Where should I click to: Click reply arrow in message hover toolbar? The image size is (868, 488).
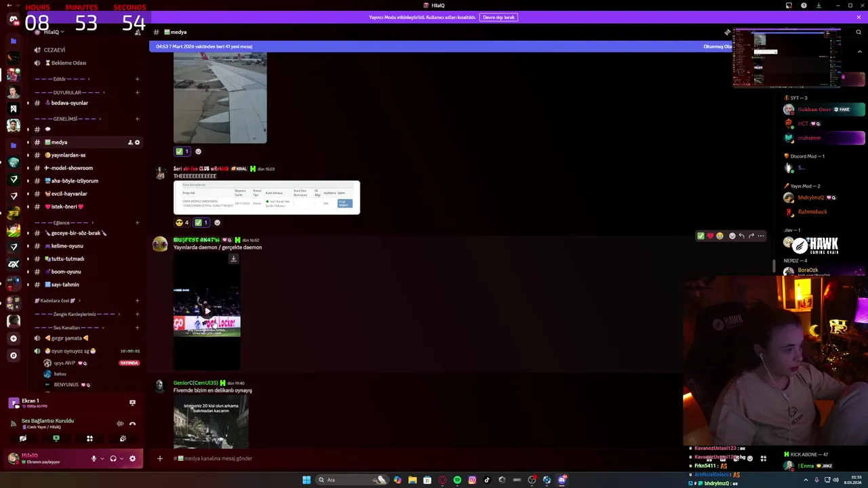(741, 236)
